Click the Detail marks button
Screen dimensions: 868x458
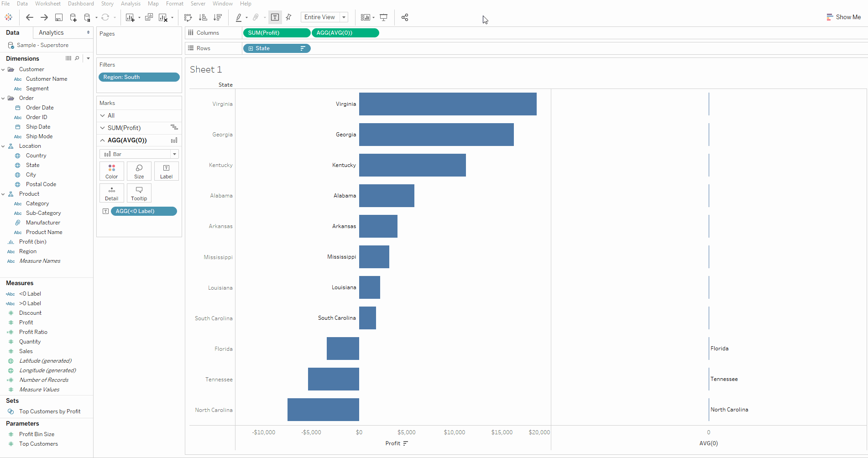tap(112, 193)
